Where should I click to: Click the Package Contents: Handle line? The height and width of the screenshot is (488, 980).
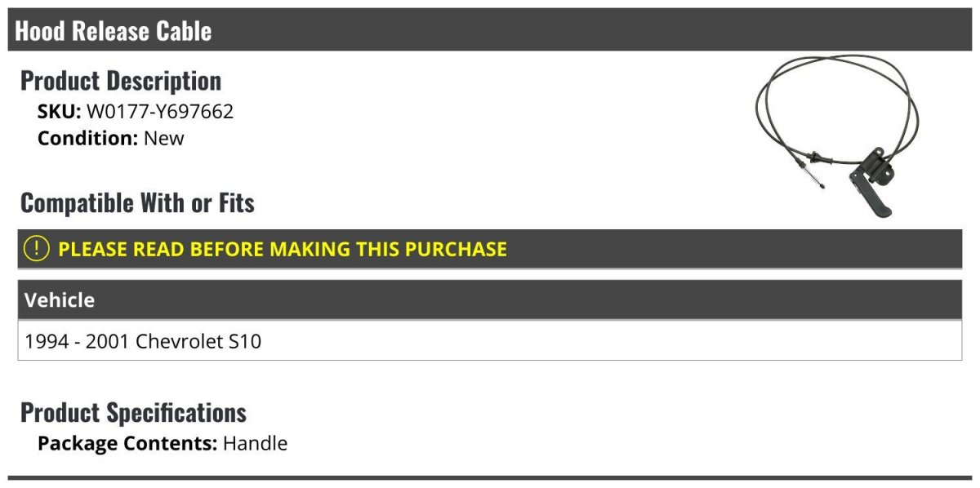[x=163, y=444]
